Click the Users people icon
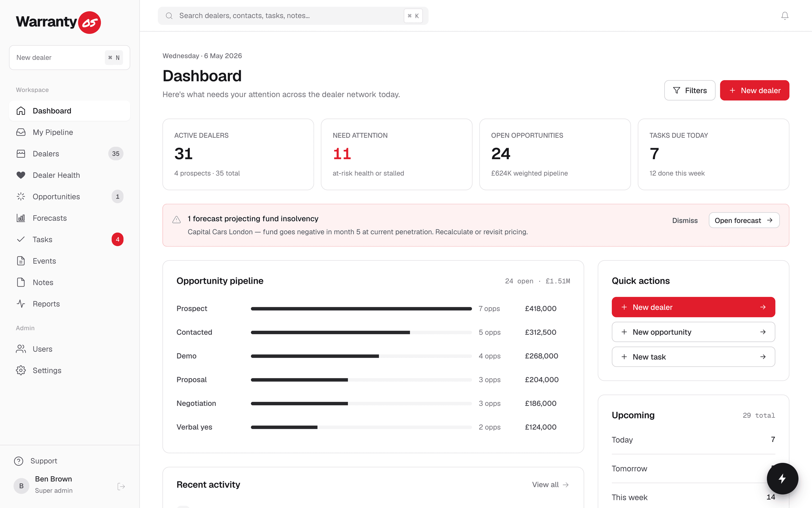Image resolution: width=812 pixels, height=508 pixels. click(21, 349)
